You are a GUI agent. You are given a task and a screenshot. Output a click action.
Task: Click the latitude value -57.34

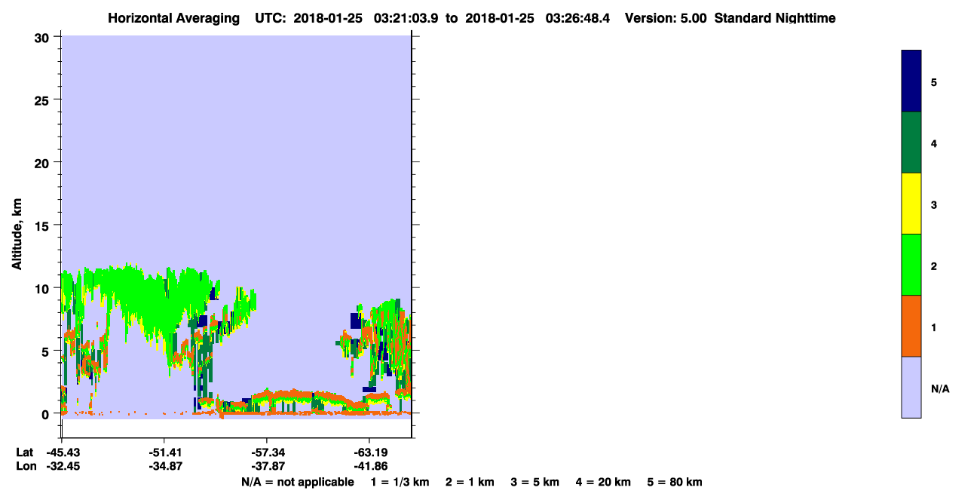[267, 452]
